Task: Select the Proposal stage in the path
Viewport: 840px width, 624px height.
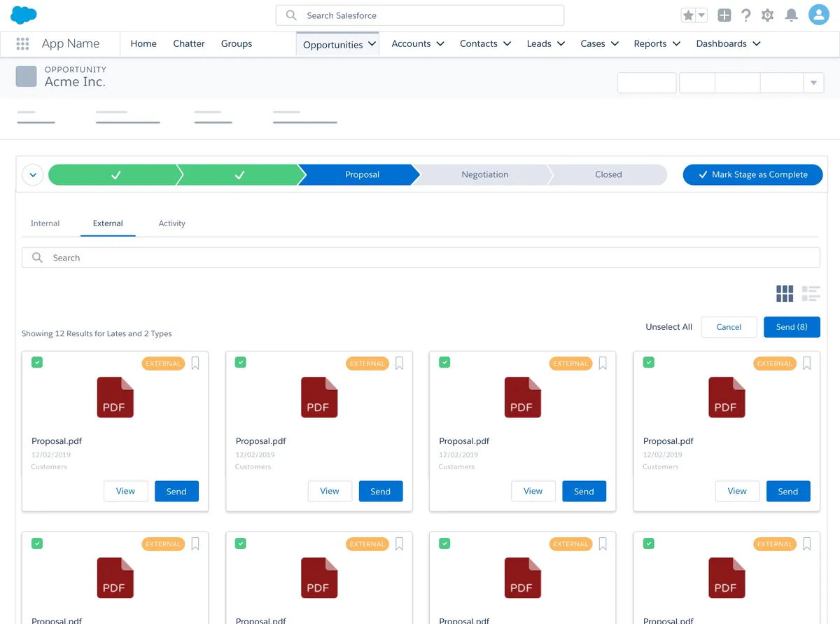Action: [359, 175]
